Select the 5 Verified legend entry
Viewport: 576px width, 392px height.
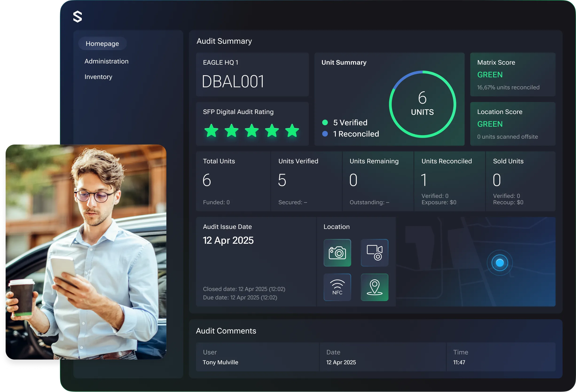[x=350, y=122]
